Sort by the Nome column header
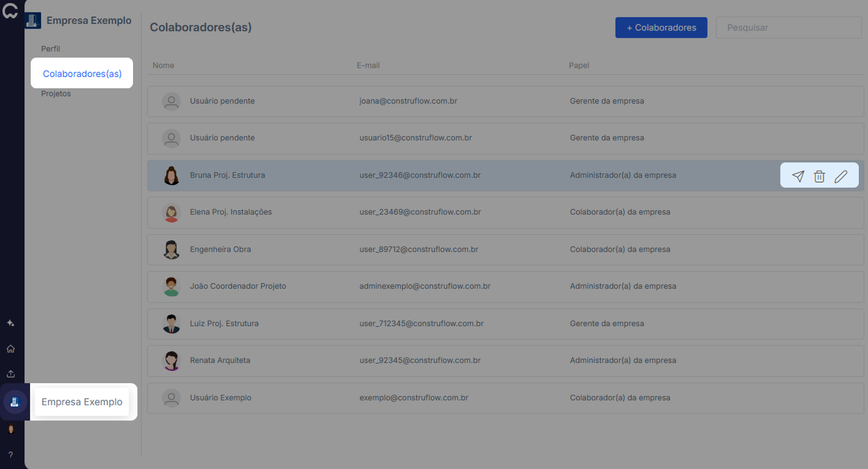The width and height of the screenshot is (868, 469). coord(163,65)
